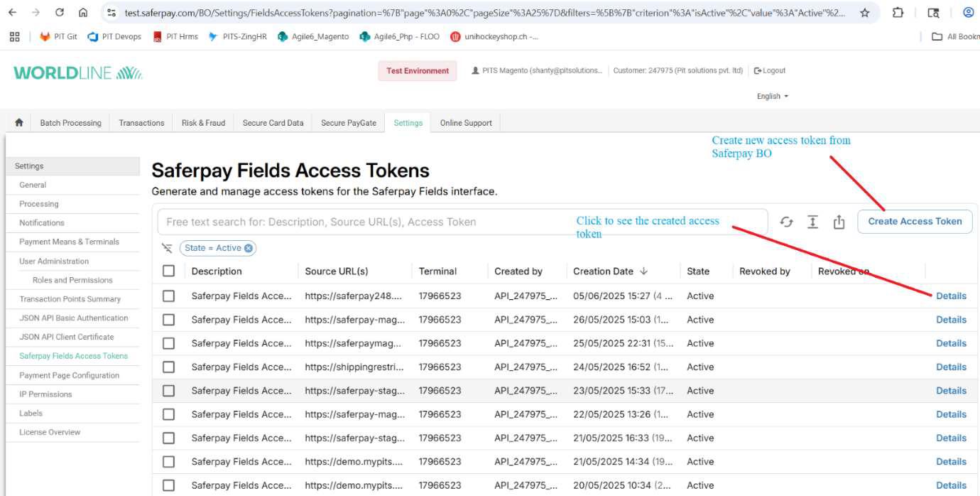Clear all filters with the filter-off icon
The image size is (980, 496).
pos(167,248)
